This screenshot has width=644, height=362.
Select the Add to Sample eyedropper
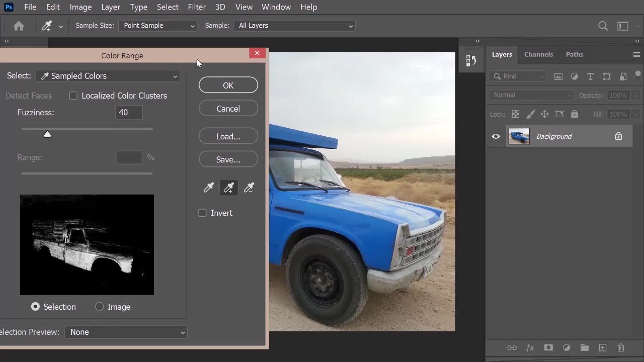(x=228, y=188)
